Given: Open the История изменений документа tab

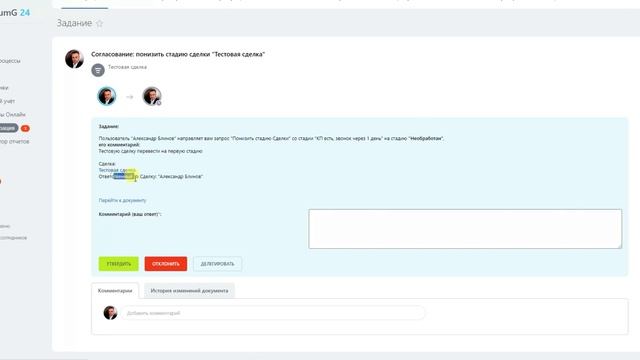Looking at the screenshot, I should click(x=189, y=291).
